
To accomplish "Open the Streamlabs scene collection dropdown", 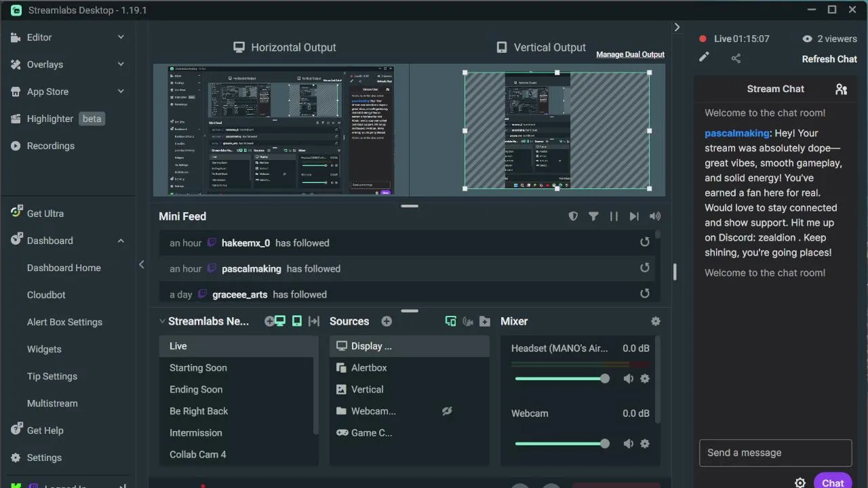I will (x=204, y=321).
